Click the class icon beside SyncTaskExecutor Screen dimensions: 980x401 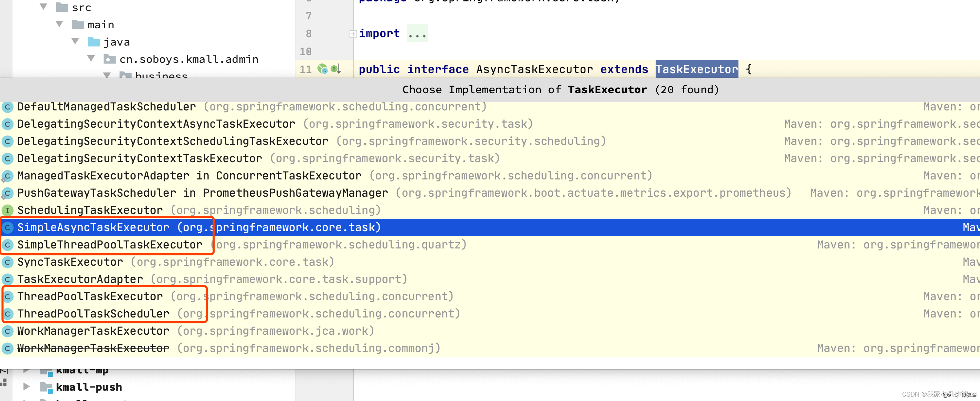click(7, 262)
